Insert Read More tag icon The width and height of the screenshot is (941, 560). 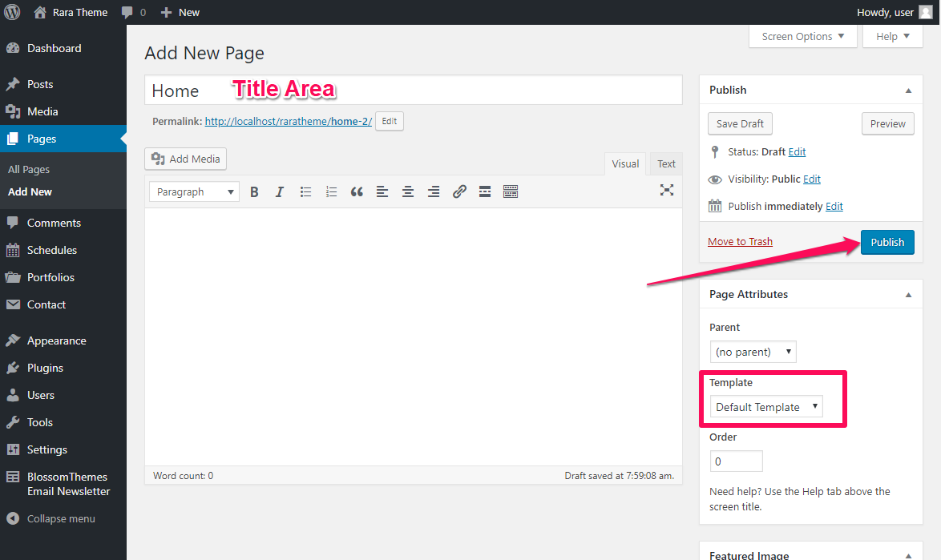click(485, 191)
